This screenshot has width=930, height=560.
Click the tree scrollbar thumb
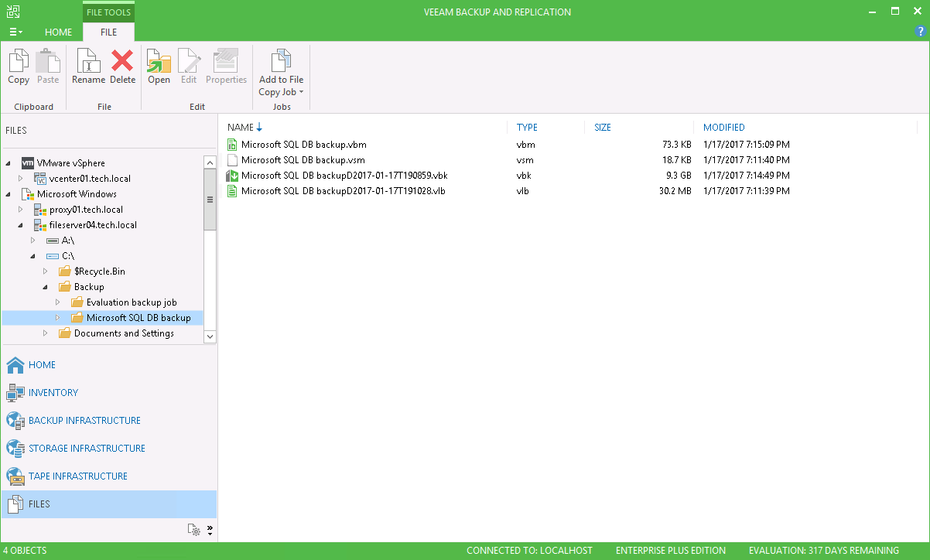point(210,199)
